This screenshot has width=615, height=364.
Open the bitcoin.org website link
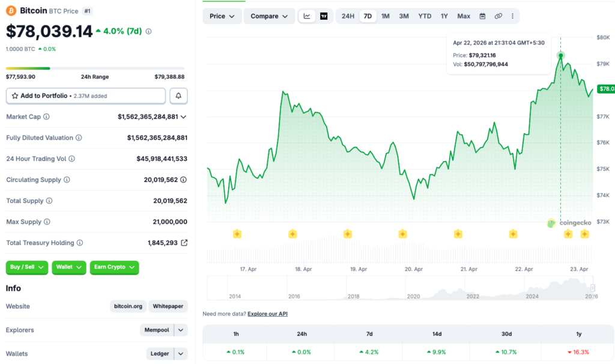[x=128, y=306]
